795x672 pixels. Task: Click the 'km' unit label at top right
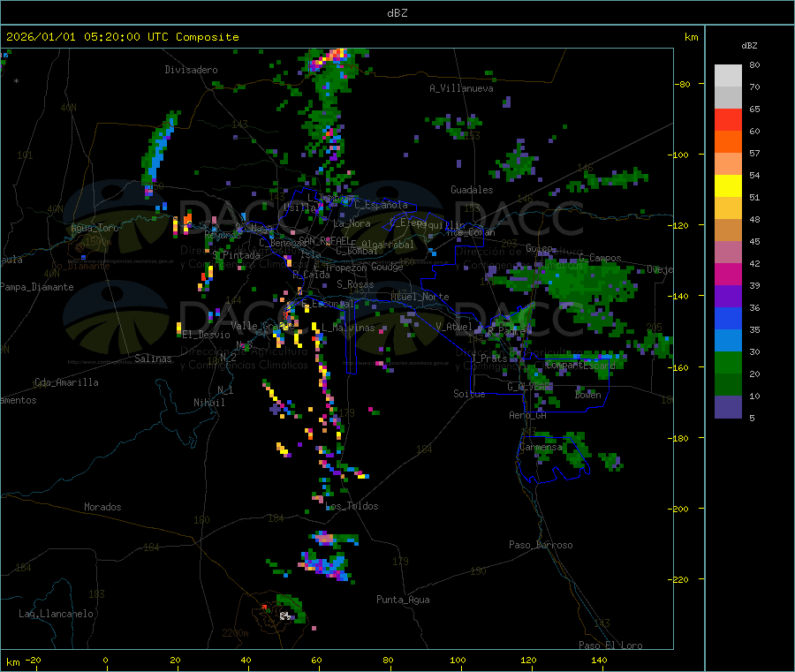pyautogui.click(x=691, y=37)
